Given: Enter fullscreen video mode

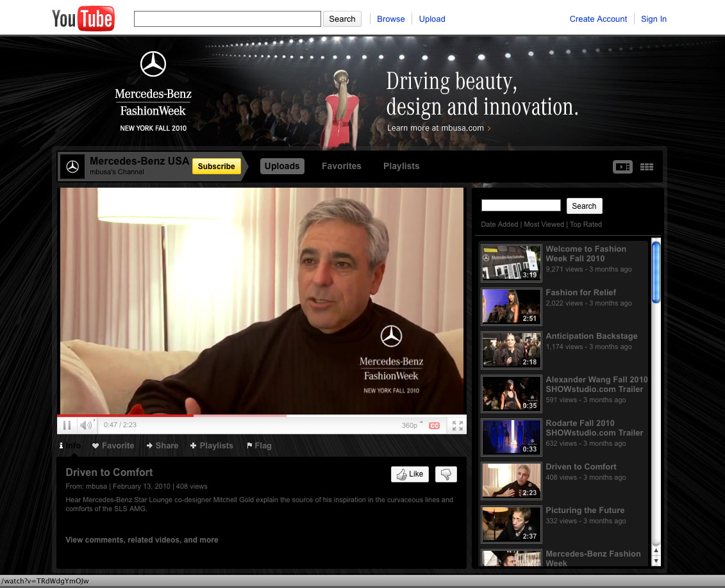Looking at the screenshot, I should (457, 425).
